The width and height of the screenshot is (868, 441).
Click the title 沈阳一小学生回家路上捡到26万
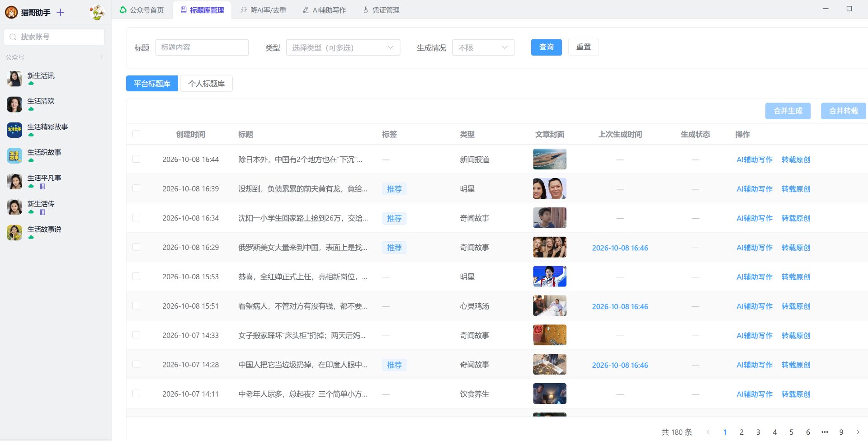(x=303, y=218)
